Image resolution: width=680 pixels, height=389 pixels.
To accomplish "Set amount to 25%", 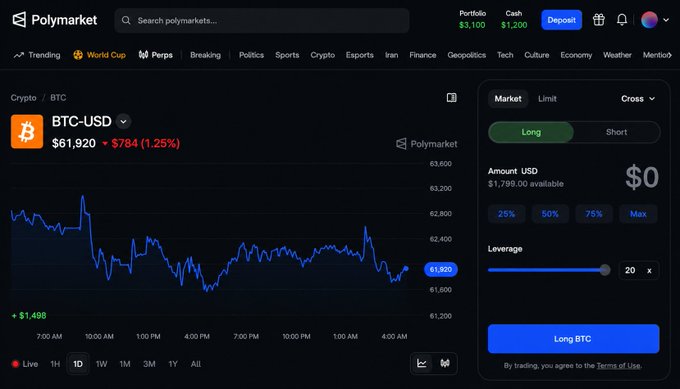I will 506,214.
